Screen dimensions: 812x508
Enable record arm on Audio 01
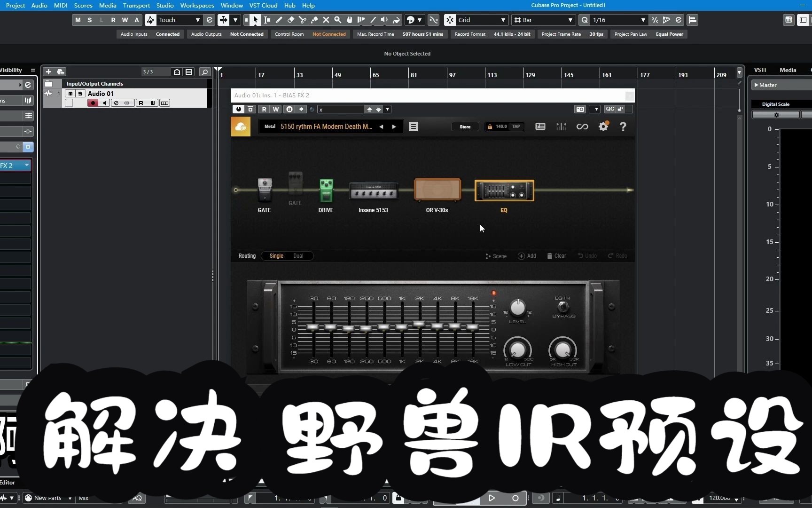click(x=93, y=103)
